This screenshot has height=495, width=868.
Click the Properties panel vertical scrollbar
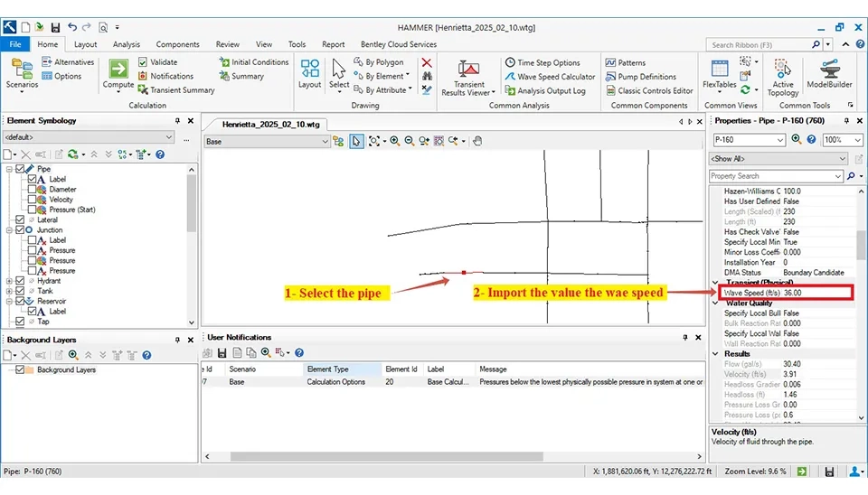tap(860, 244)
